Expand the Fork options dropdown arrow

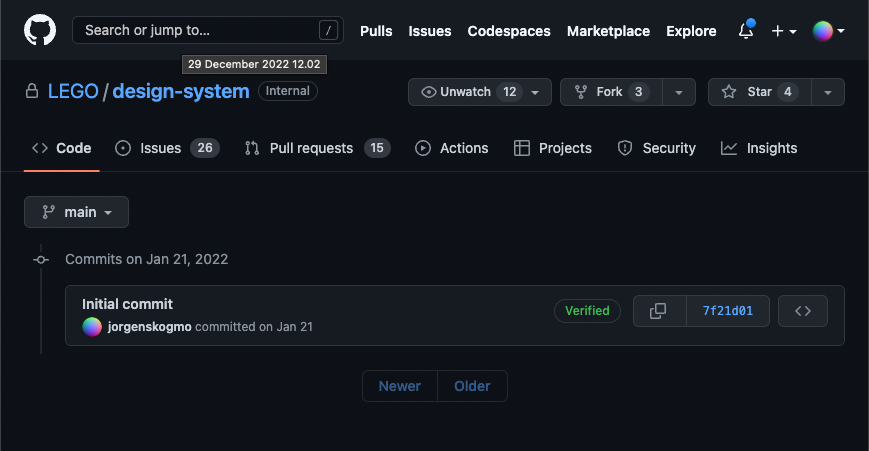click(x=679, y=92)
